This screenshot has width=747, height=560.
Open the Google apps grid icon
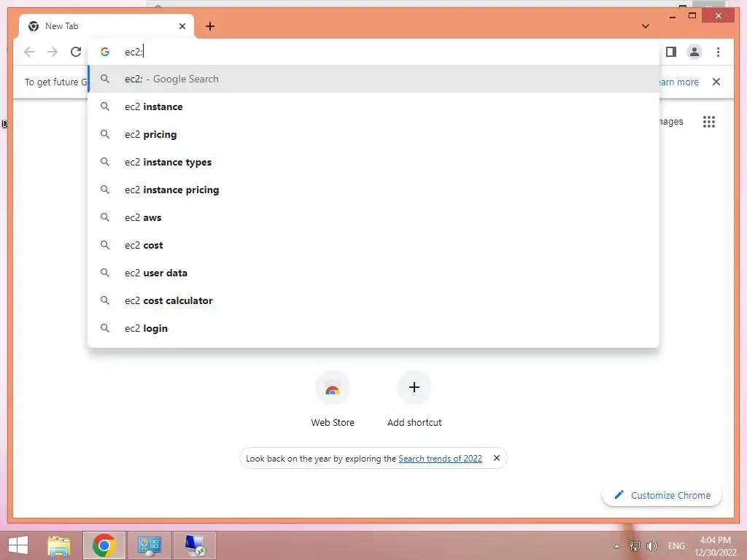tap(709, 122)
